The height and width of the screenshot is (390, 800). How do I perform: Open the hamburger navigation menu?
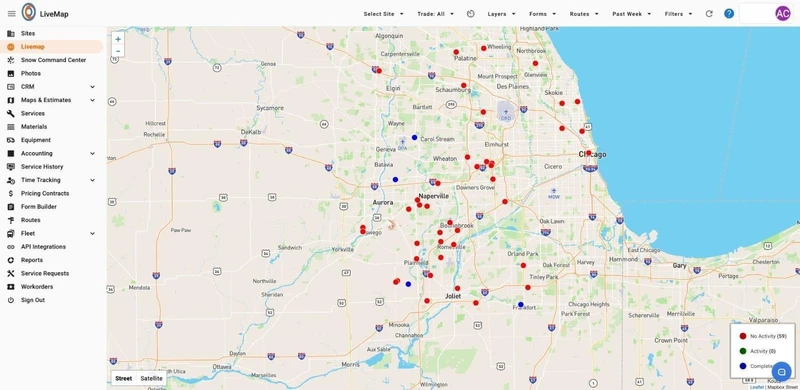coord(12,14)
